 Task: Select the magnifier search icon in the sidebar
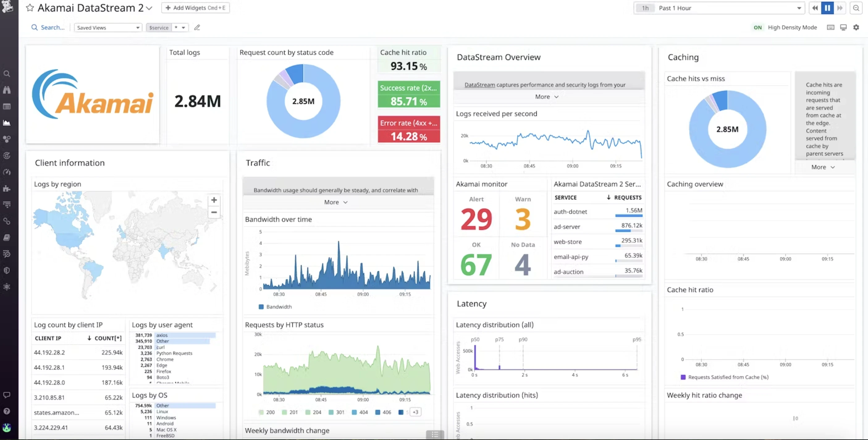pos(7,73)
